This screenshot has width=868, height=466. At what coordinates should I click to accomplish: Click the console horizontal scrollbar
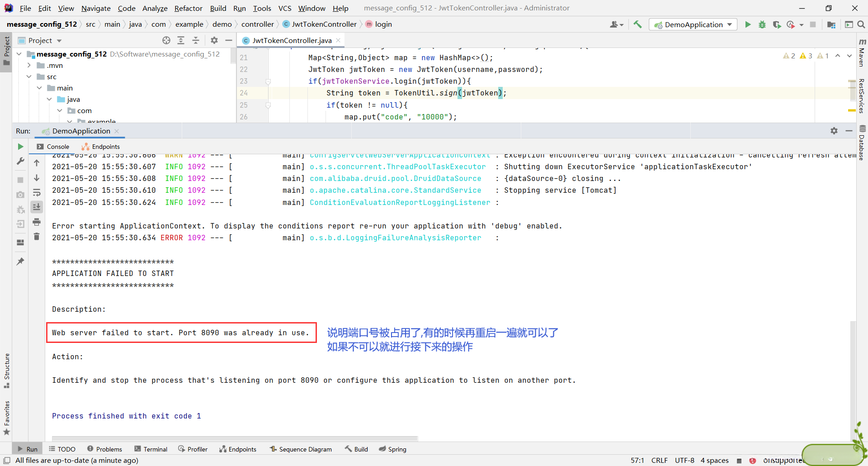point(235,438)
